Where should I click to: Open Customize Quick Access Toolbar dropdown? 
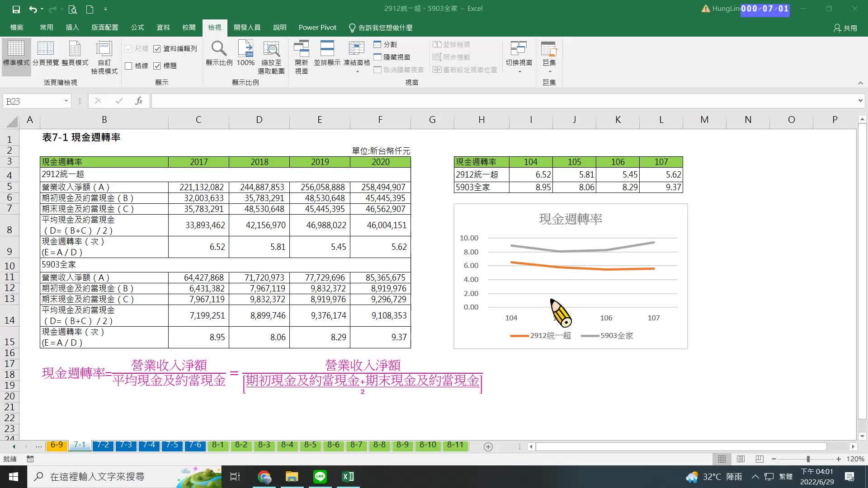pos(105,9)
